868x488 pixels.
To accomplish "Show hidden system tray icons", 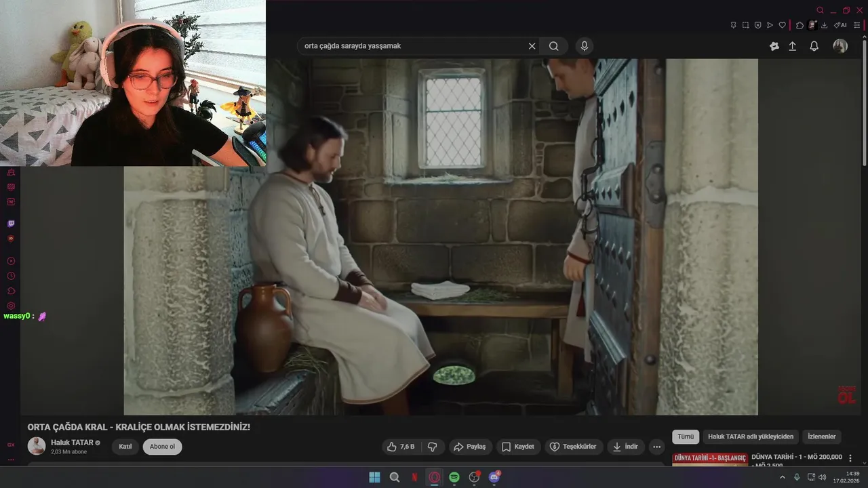I will tap(782, 477).
